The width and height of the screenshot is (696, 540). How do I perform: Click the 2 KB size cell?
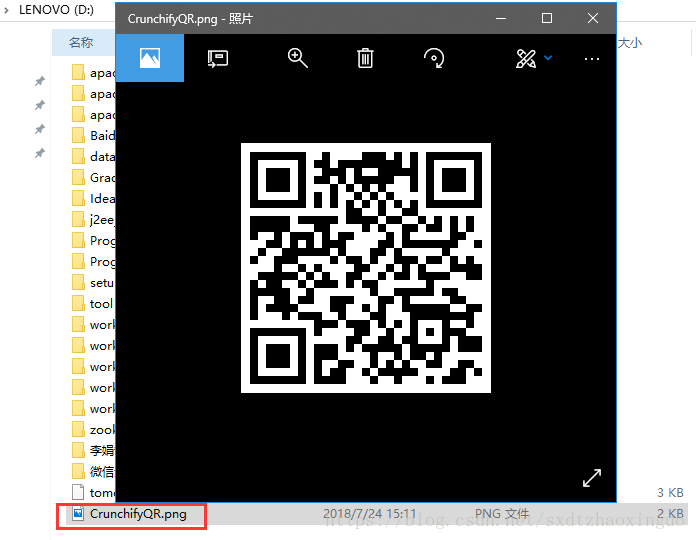[670, 514]
